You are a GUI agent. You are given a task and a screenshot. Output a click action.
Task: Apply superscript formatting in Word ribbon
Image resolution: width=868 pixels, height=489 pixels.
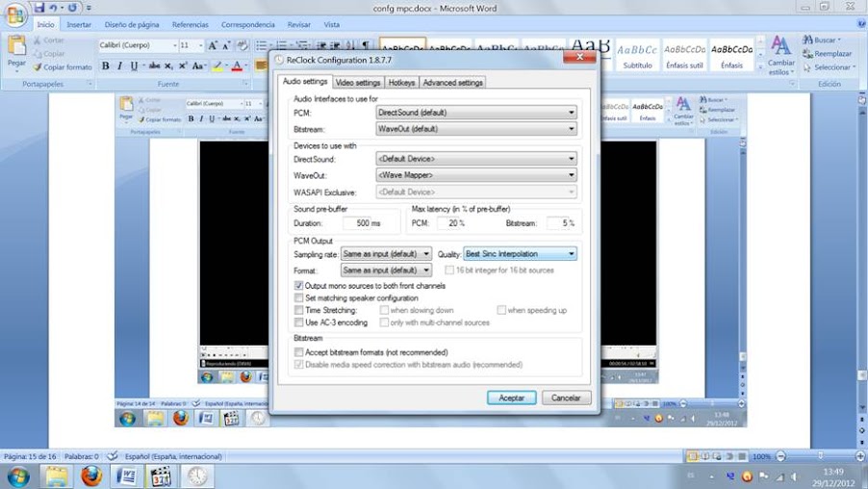click(x=183, y=65)
